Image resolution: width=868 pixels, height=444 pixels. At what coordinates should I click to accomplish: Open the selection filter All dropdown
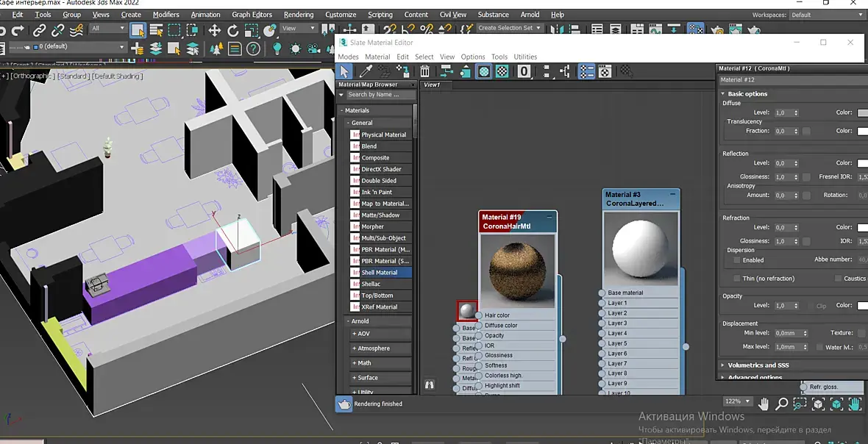107,29
